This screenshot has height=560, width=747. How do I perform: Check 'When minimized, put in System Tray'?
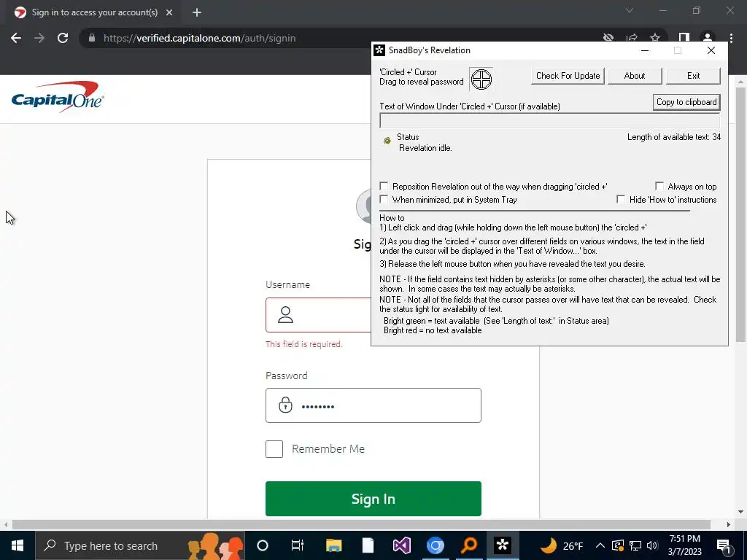click(x=384, y=199)
